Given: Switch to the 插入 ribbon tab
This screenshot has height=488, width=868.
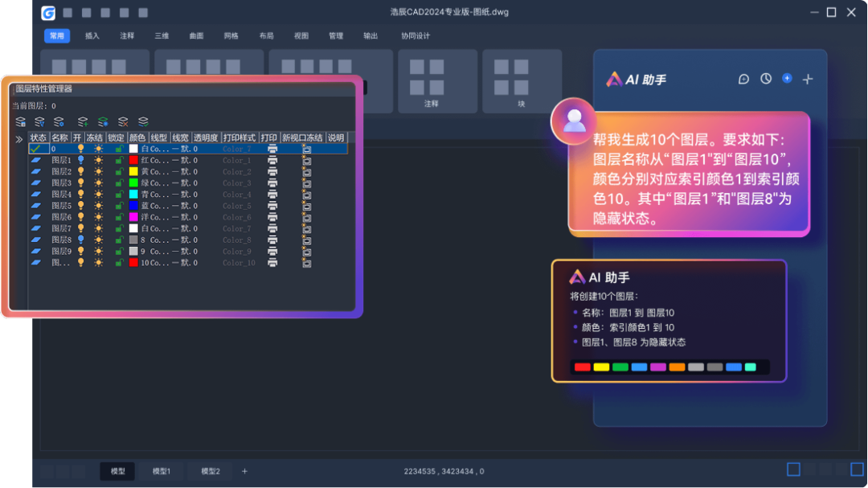Looking at the screenshot, I should click(x=92, y=36).
